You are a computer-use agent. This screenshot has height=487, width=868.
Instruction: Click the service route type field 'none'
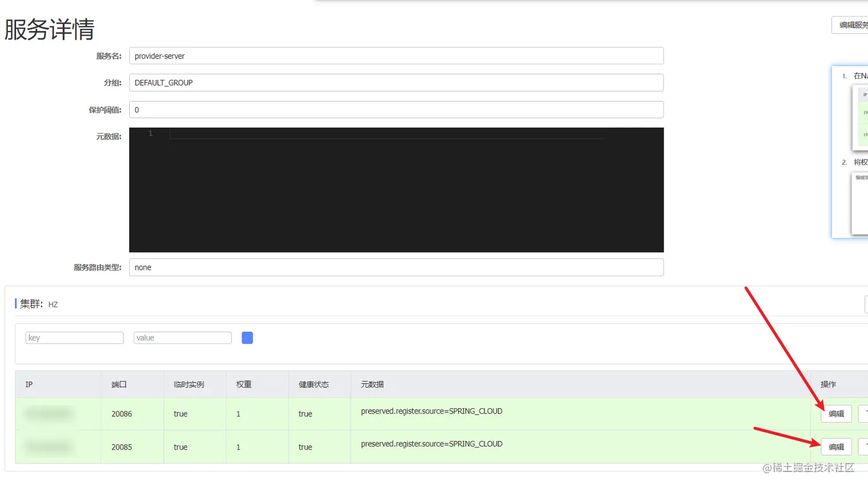[x=396, y=268]
